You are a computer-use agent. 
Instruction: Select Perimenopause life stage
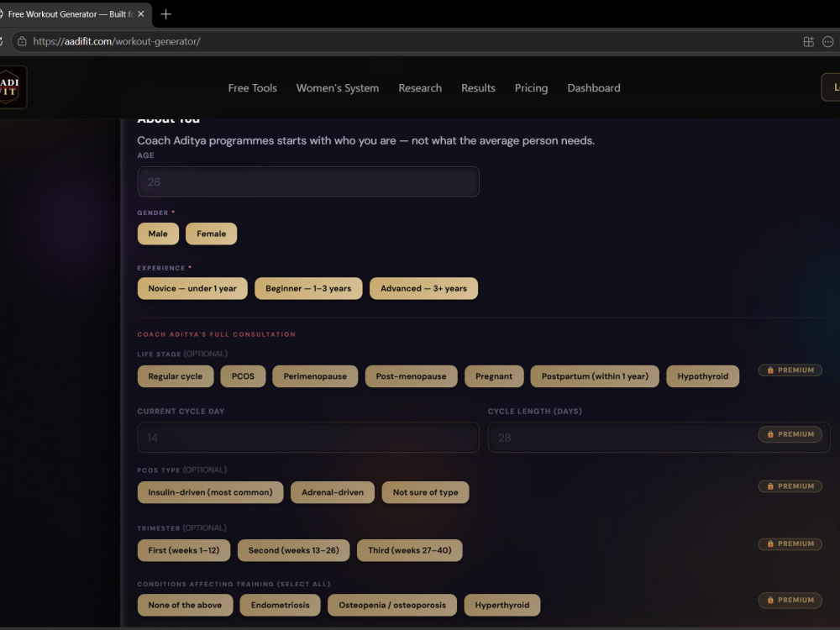point(315,376)
